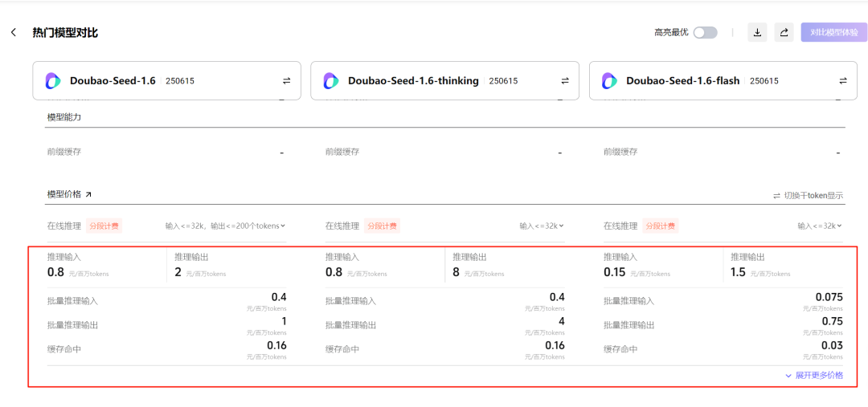Swap model on Doubao-Seed-1.6 card
Image resolution: width=868 pixels, height=407 pixels.
(286, 81)
